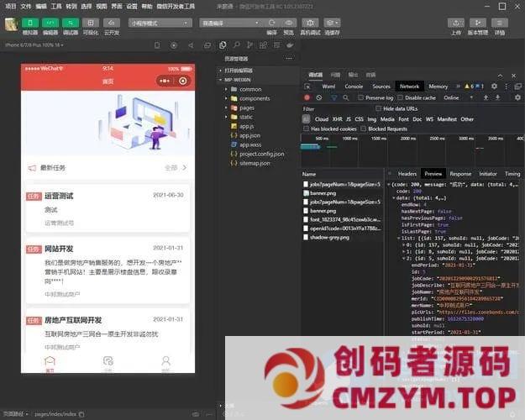Click the red record network log button
This screenshot has height=420, width=525.
click(307, 97)
